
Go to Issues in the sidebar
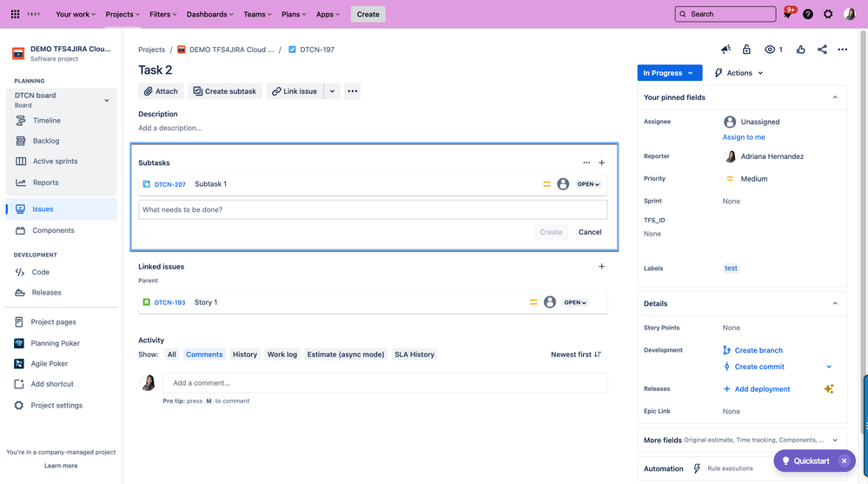[x=61, y=209]
